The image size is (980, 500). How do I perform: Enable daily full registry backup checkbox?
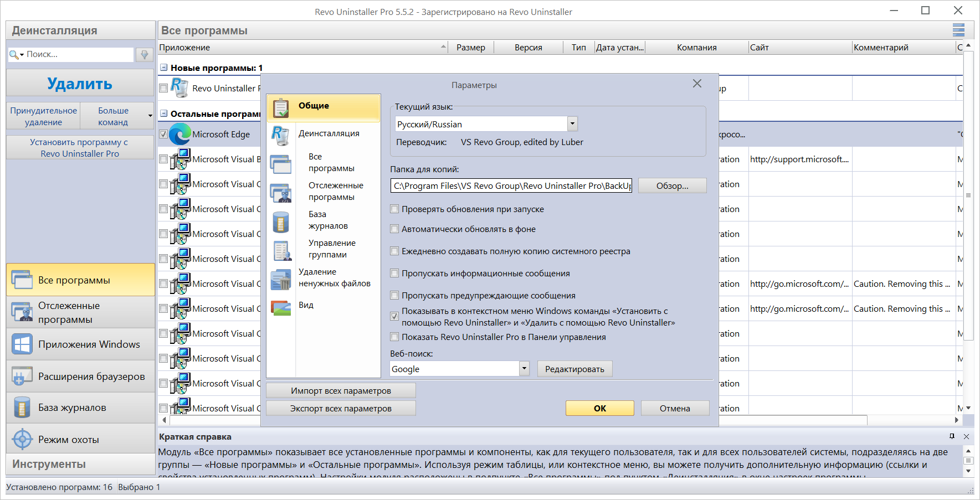coord(394,251)
